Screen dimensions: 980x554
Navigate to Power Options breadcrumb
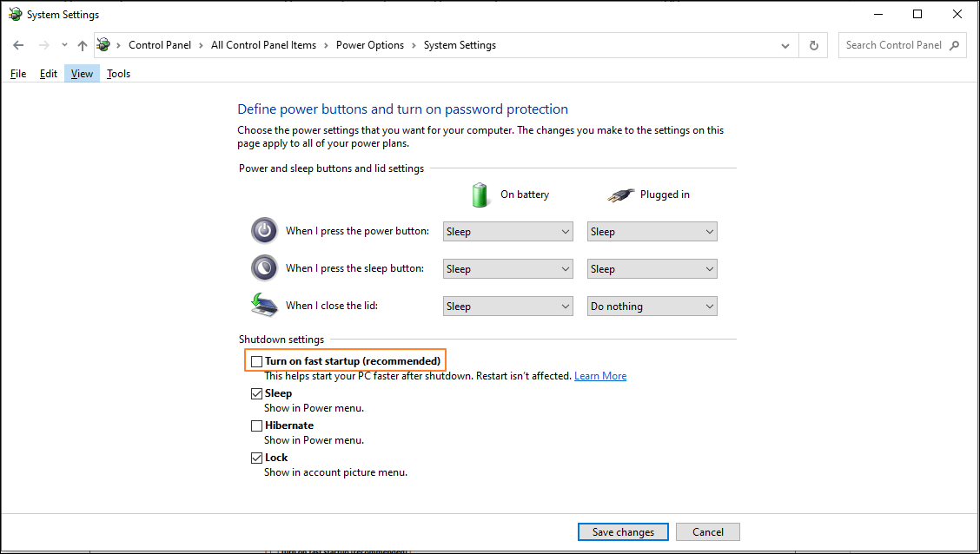(x=370, y=45)
